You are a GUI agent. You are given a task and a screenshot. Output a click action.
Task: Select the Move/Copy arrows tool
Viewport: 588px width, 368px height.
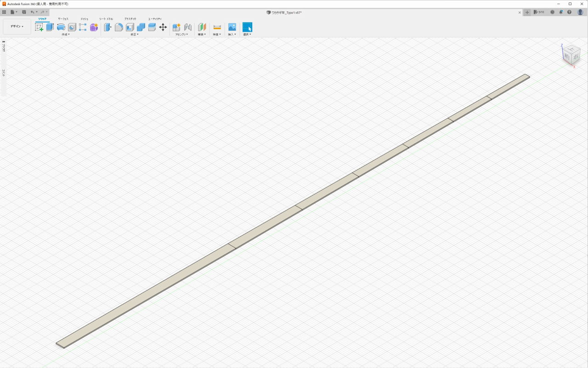(x=163, y=27)
